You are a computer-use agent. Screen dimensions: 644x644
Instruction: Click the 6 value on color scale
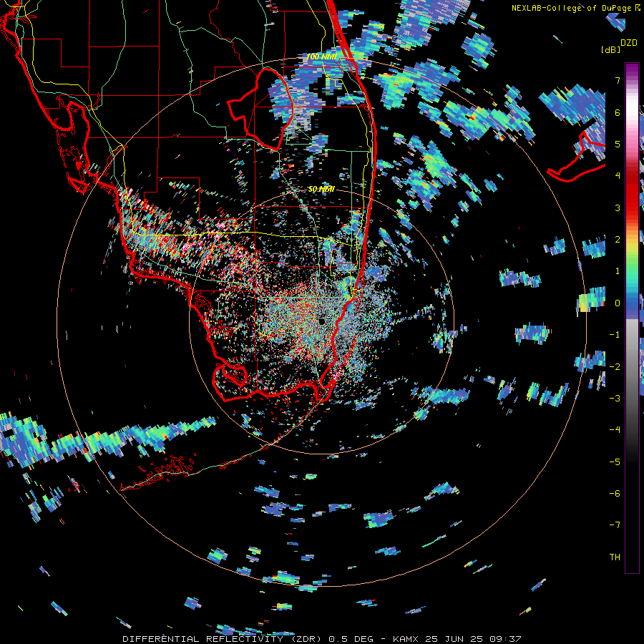pos(618,112)
